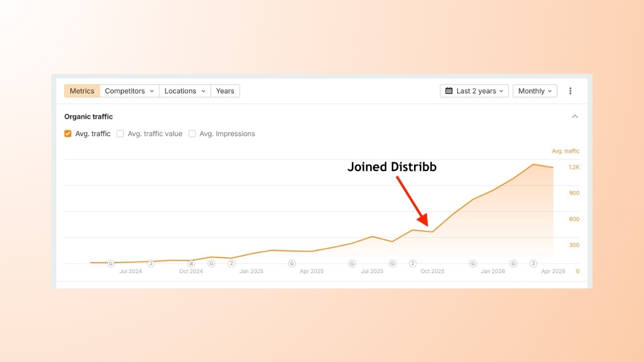The height and width of the screenshot is (362, 644).
Task: Click the Jan 2025 axis label
Action: tap(252, 271)
